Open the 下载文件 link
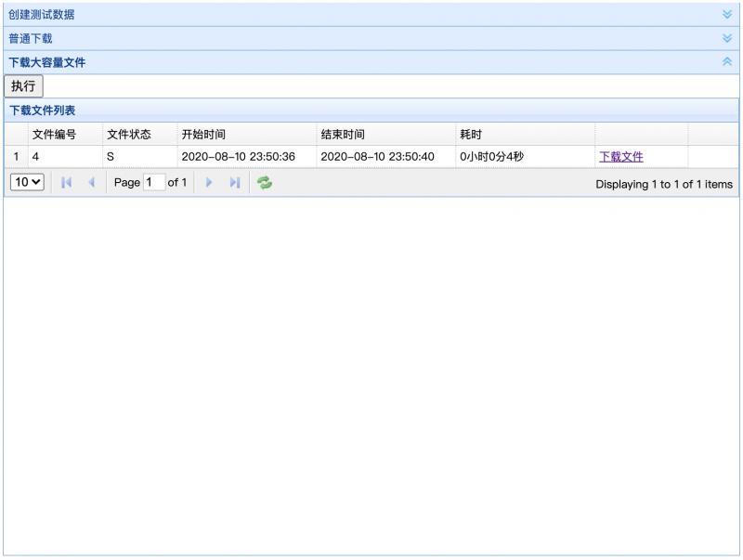 coord(620,157)
